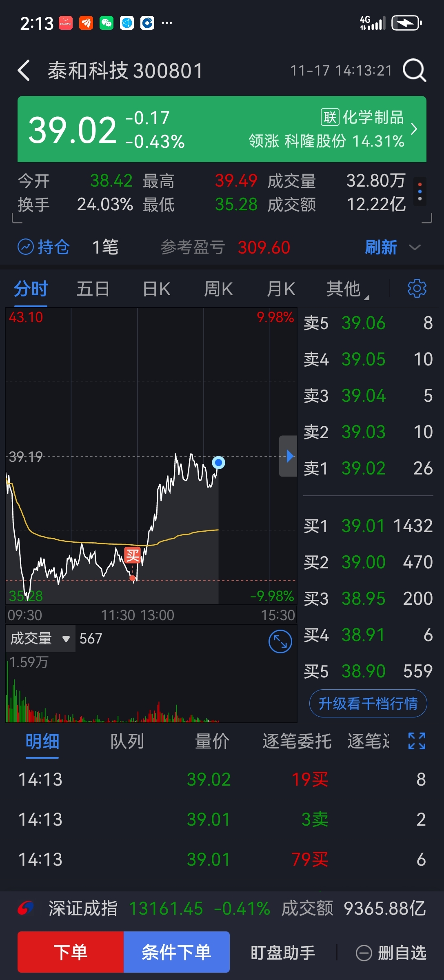Tap red 下单 order button
Screen dimensions: 444x980
(x=71, y=952)
